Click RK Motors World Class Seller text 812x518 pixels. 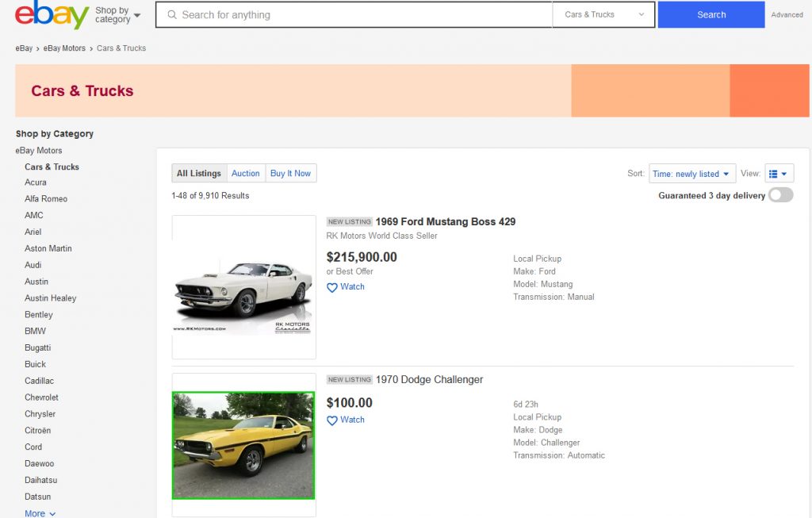pos(381,236)
